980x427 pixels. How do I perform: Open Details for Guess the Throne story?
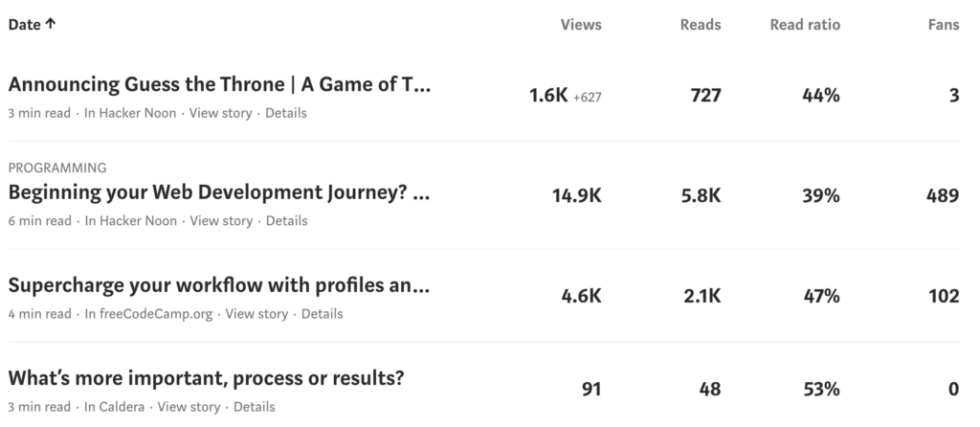[286, 113]
